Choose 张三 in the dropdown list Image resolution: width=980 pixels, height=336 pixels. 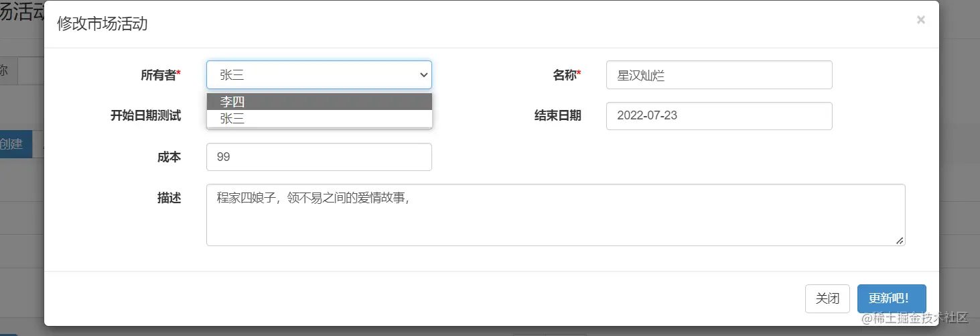319,119
